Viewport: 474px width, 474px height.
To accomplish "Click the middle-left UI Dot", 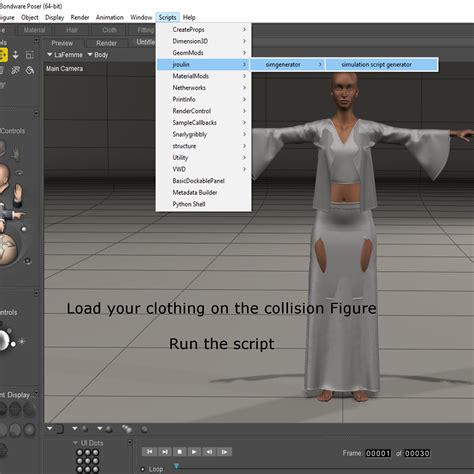I will tap(79, 461).
